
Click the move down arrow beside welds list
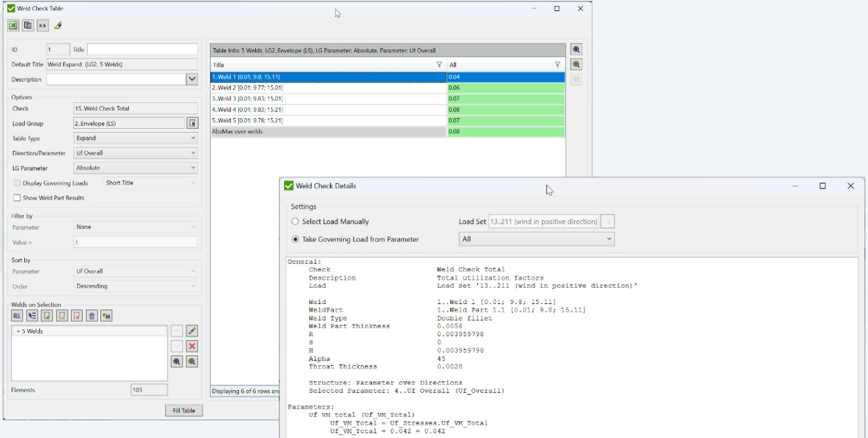[x=177, y=346]
